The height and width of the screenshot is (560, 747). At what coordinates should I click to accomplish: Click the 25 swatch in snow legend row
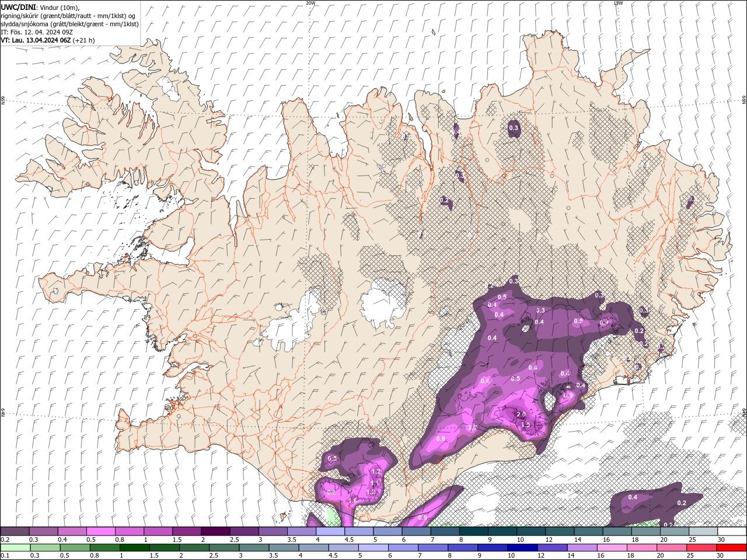click(703, 531)
